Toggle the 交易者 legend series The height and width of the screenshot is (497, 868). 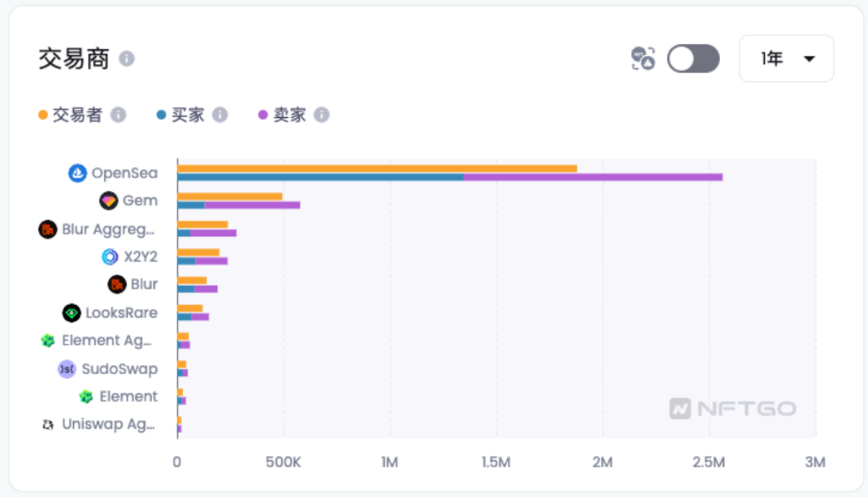pyautogui.click(x=70, y=115)
